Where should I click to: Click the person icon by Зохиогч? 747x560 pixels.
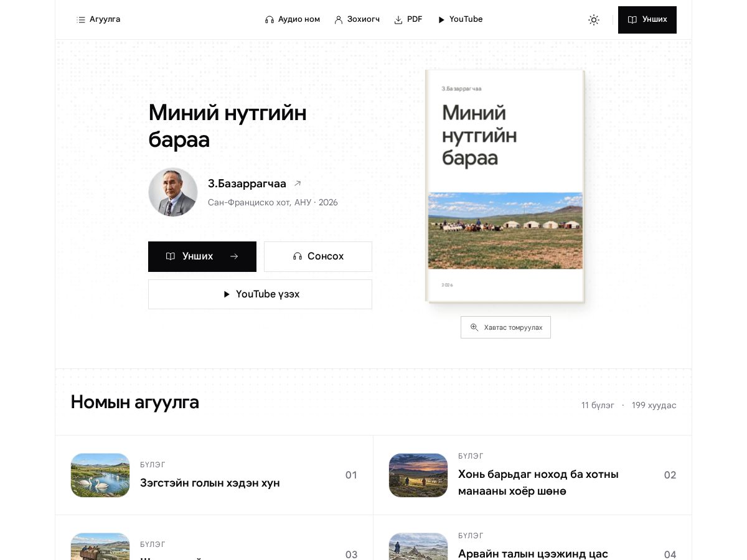point(339,20)
